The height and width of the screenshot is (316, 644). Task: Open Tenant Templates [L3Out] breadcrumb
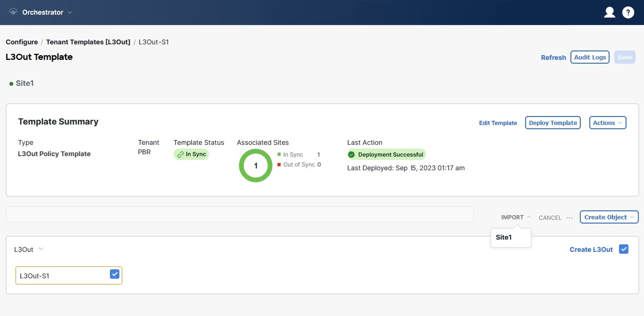[x=88, y=42]
